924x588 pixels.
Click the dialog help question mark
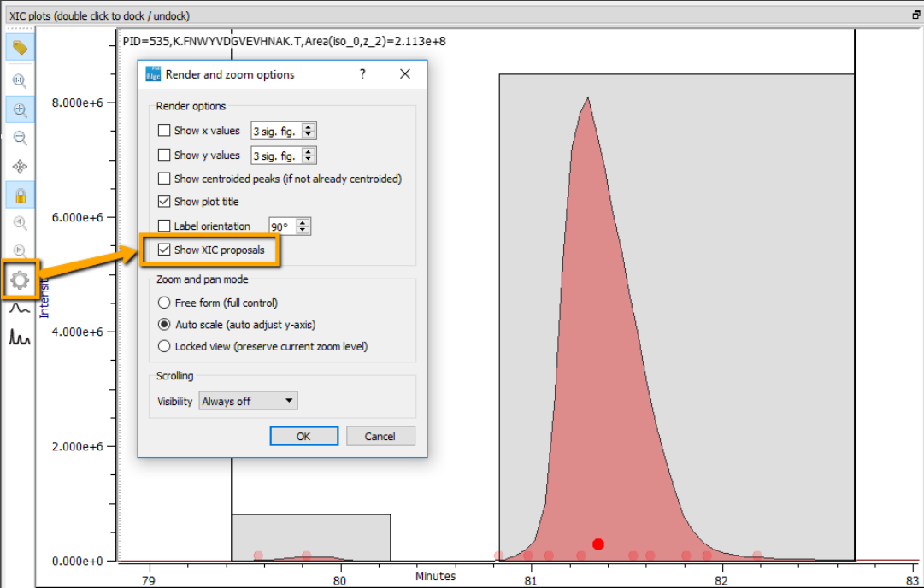[362, 74]
